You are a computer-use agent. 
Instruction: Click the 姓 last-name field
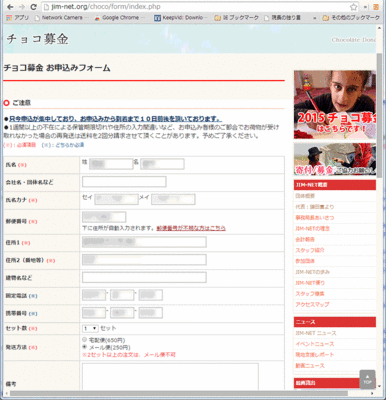pyautogui.click(x=111, y=164)
